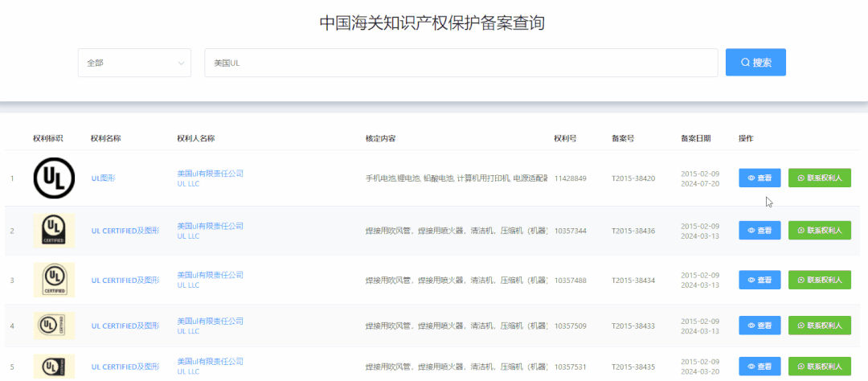Select record number T2015-38436
This screenshot has height=381, width=868.
click(633, 231)
